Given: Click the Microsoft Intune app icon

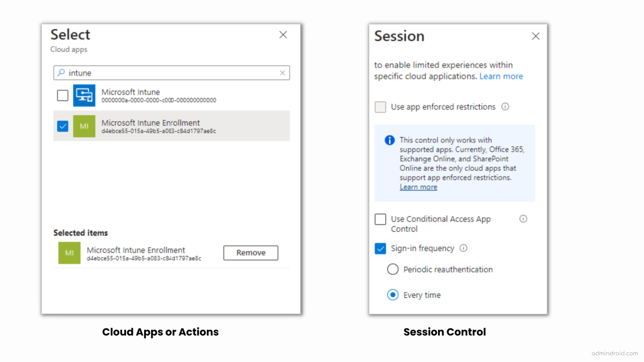Looking at the screenshot, I should pyautogui.click(x=84, y=95).
